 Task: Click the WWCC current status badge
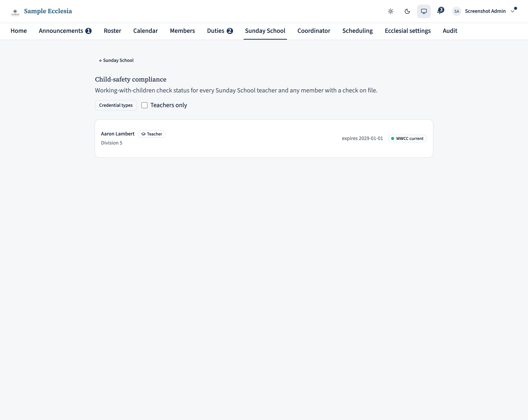point(407,138)
